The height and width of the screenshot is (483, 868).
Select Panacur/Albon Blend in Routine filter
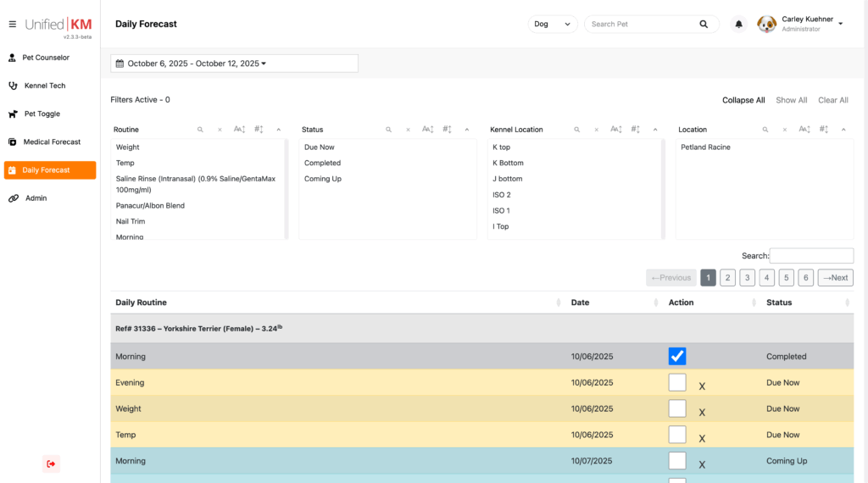150,206
